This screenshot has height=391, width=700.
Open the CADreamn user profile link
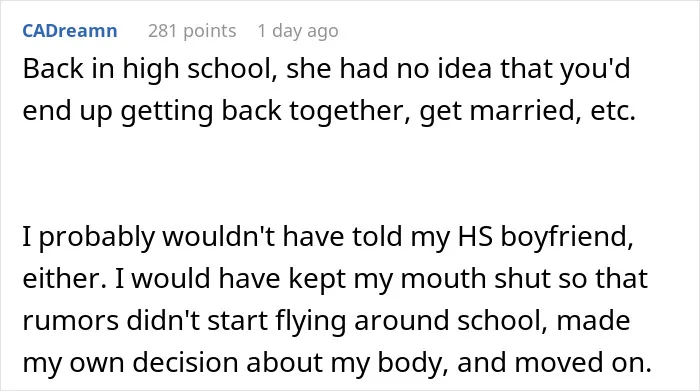tap(70, 31)
